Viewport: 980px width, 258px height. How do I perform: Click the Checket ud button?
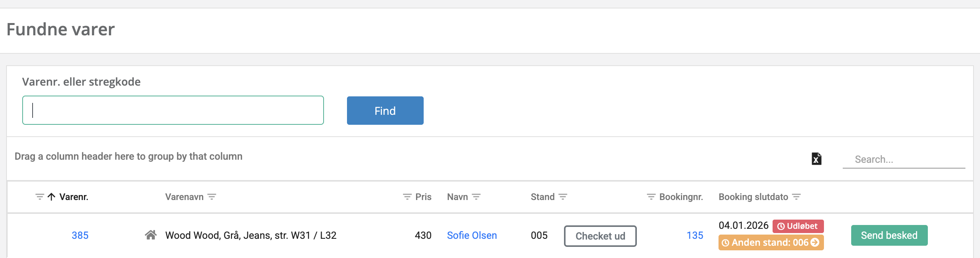tap(600, 236)
